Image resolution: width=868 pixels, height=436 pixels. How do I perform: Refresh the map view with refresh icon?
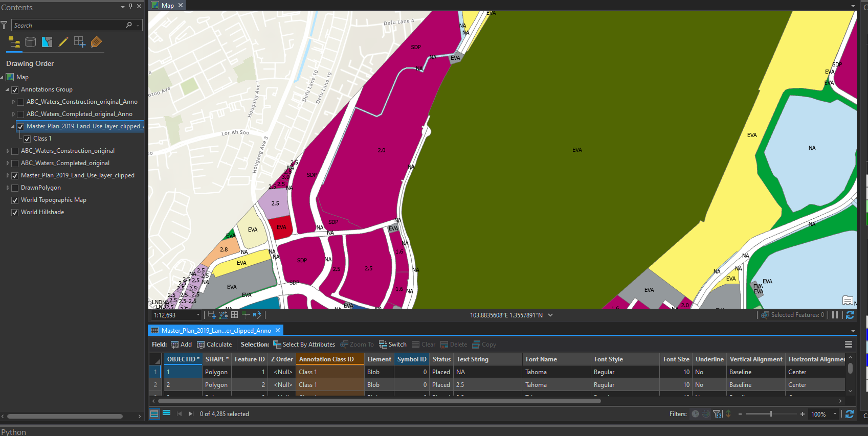click(850, 315)
